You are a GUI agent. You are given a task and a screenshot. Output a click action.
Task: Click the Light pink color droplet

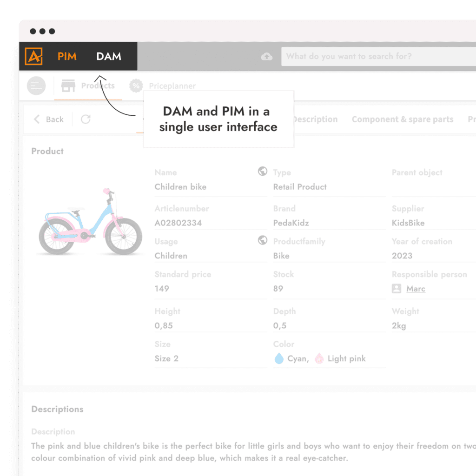click(x=319, y=358)
